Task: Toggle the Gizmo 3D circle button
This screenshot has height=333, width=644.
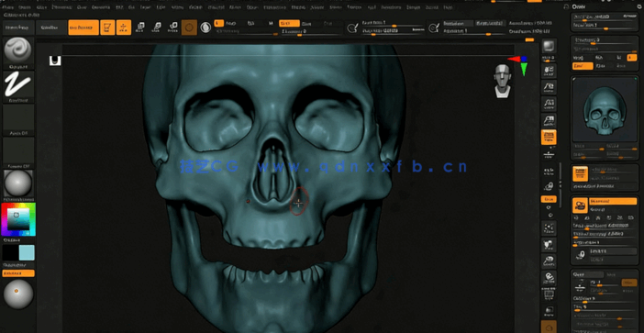Action: [x=189, y=28]
